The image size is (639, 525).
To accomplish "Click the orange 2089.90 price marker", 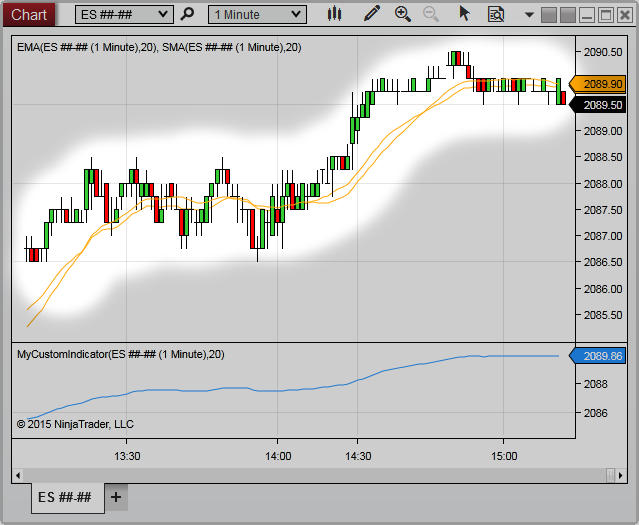I will point(602,85).
